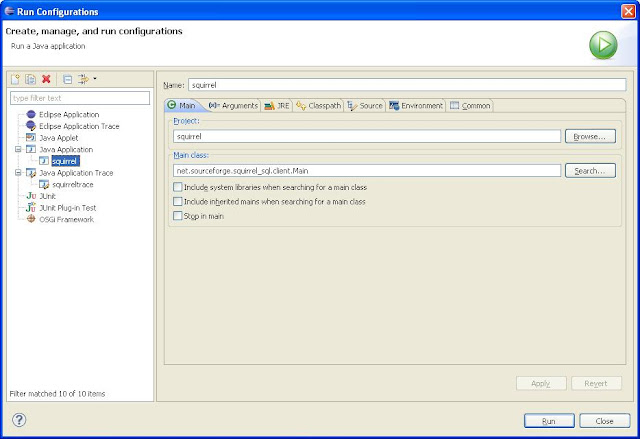Screen dimensions: 640x439
Task: Open the Environment tab
Action: coord(416,106)
